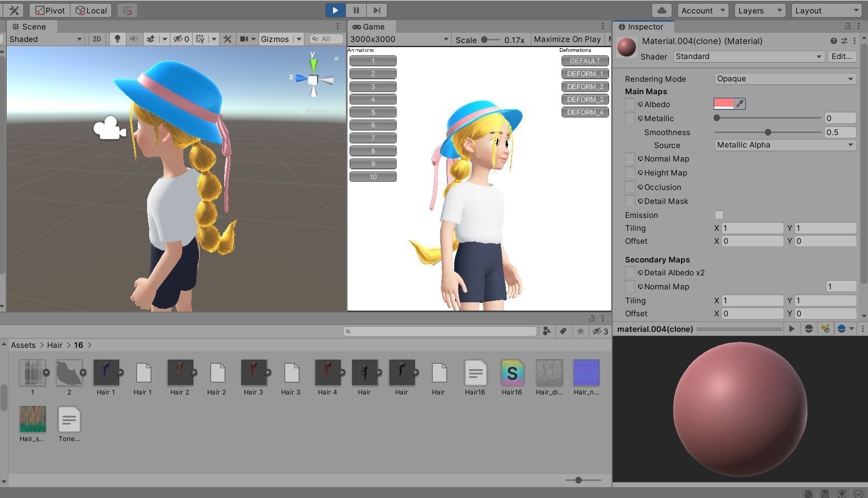Enable the Emission checkbox
Image resolution: width=868 pixels, height=498 pixels.
(719, 215)
